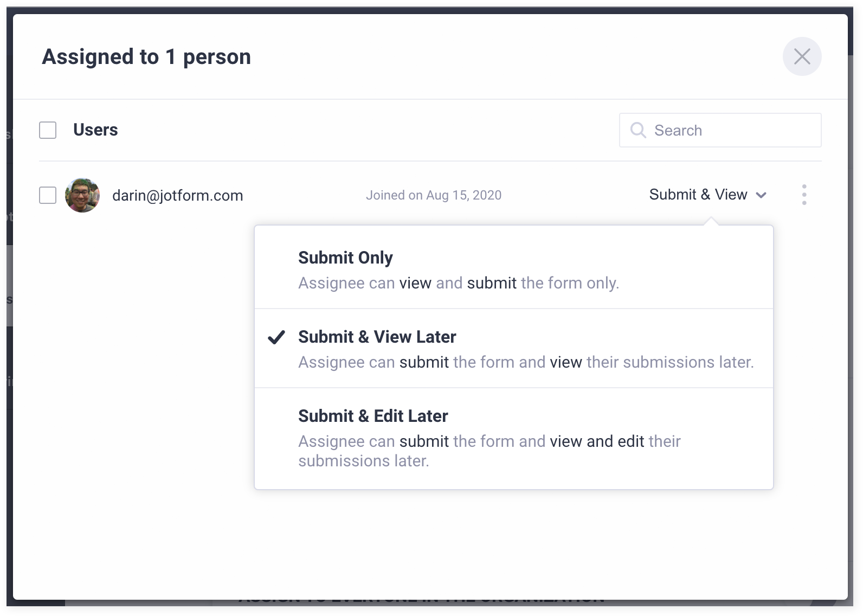Click the Joined on Aug 15, 2020 text
Viewport: 863px width, 616px height.
[433, 195]
